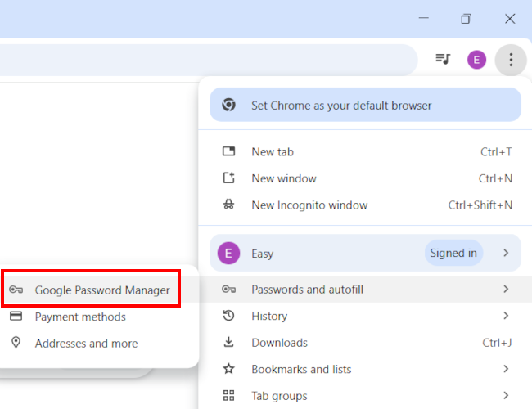
Task: Click the New window icon
Action: tap(228, 178)
